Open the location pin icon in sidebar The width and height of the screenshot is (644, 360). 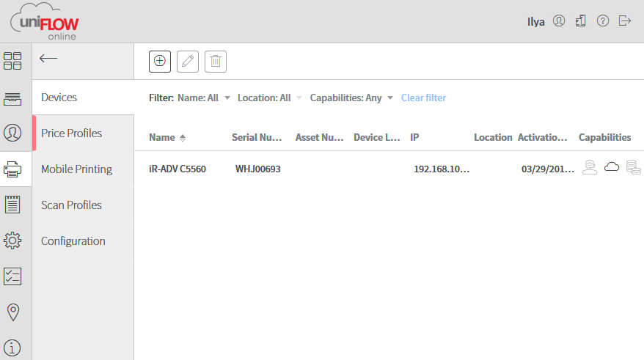tap(12, 312)
